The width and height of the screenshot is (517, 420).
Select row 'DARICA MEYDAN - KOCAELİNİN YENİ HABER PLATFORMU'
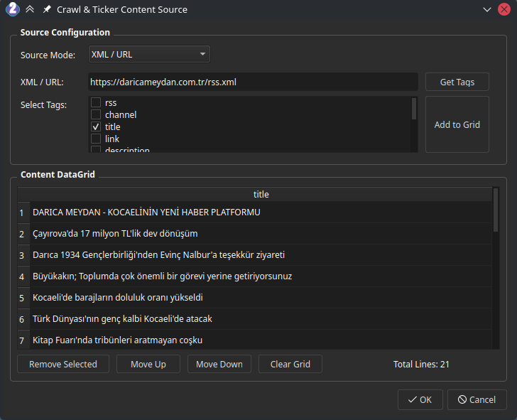pos(261,212)
